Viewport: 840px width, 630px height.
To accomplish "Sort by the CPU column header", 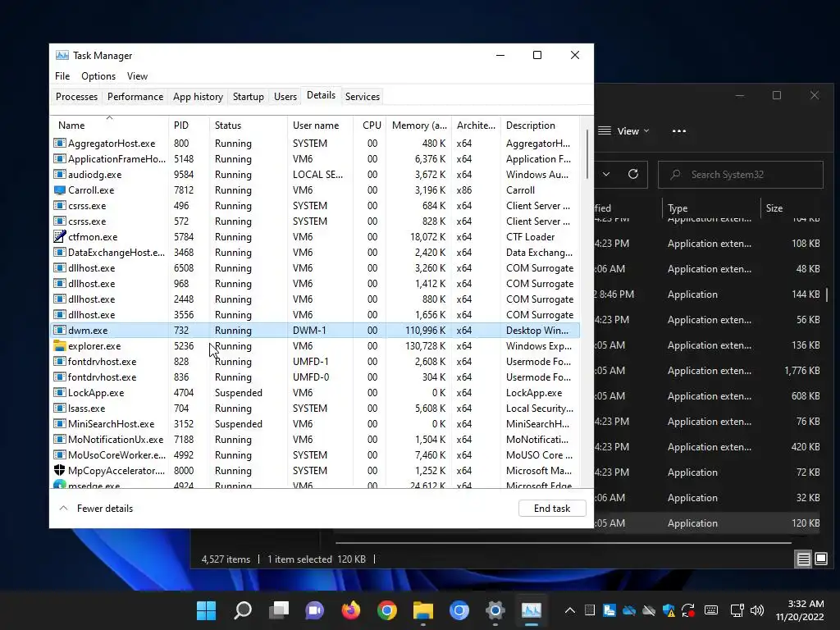I will (x=371, y=126).
